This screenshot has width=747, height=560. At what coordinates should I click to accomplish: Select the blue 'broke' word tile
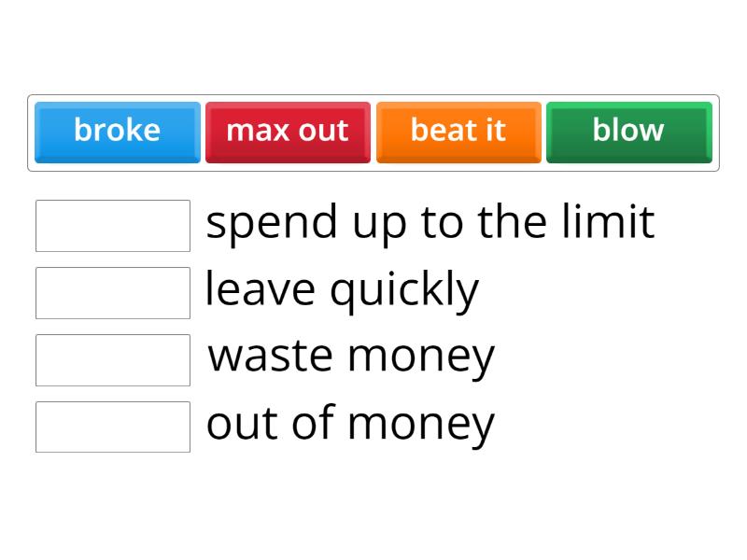[117, 132]
